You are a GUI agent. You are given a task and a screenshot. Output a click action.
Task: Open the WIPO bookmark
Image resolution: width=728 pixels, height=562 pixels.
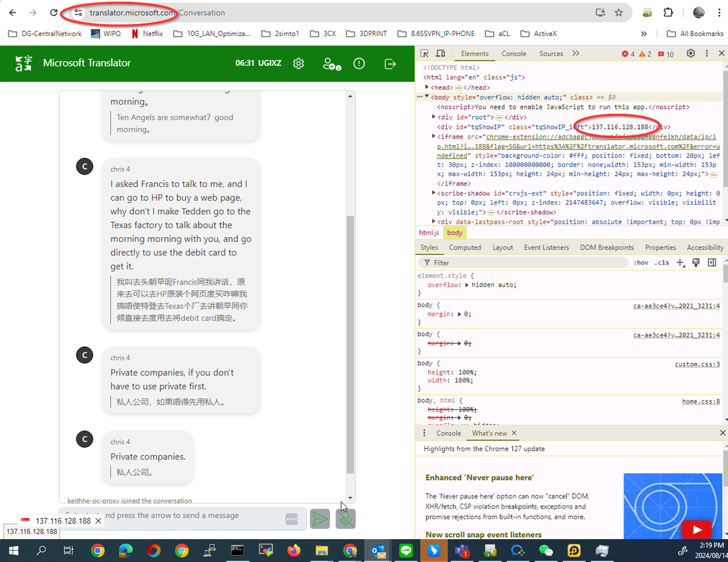[106, 34]
